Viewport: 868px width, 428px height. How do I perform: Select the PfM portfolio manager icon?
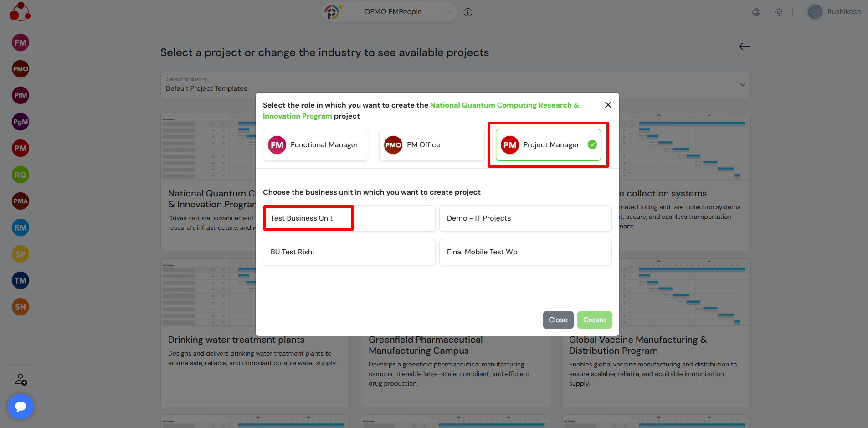click(21, 96)
